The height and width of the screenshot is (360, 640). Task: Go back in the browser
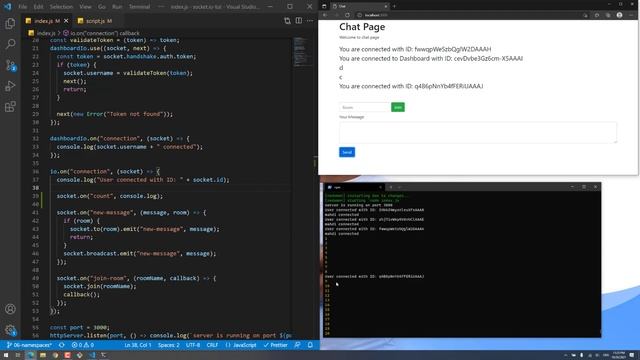pos(325,15)
